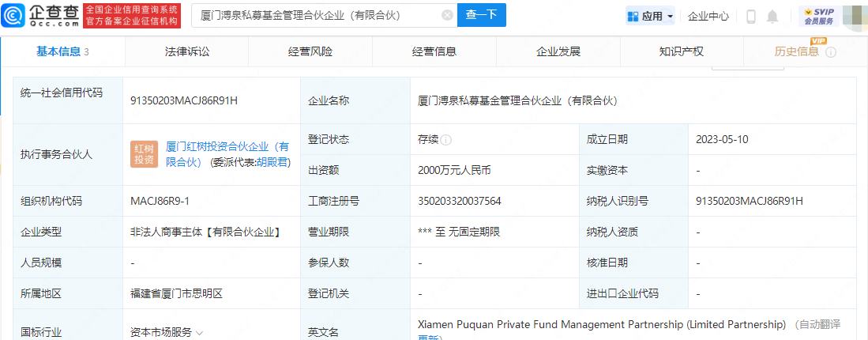
Task: Open the 应用 dropdown menu
Action: (x=651, y=17)
